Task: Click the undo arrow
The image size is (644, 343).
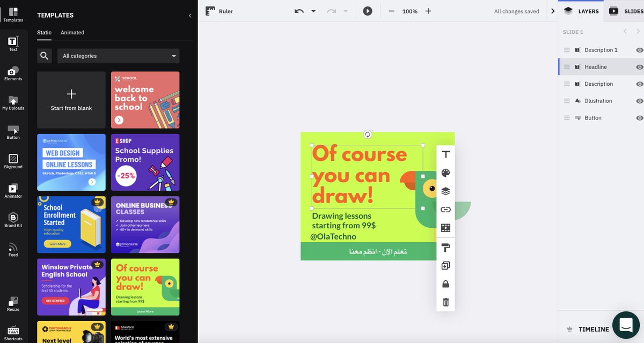Action: pos(299,11)
